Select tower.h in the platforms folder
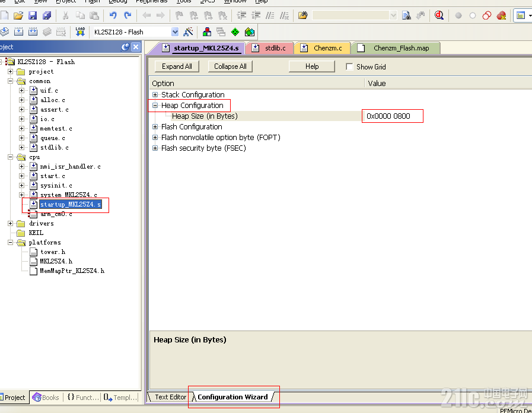532x413 pixels. point(53,252)
